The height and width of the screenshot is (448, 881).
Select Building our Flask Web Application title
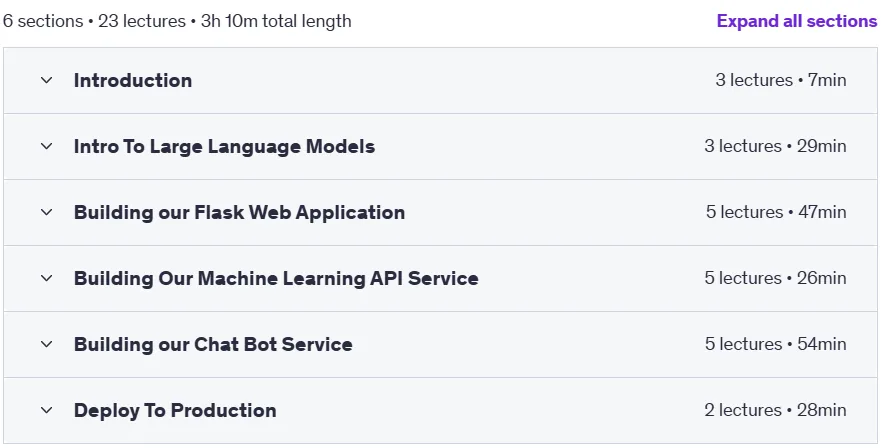click(239, 212)
